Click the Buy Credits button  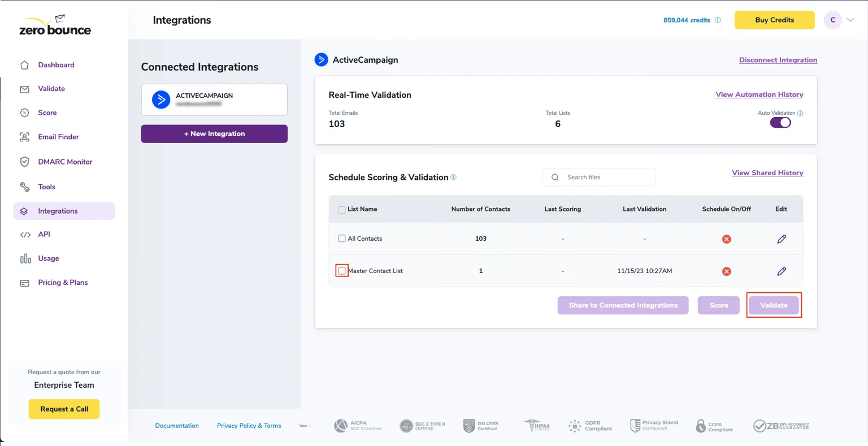click(x=774, y=20)
